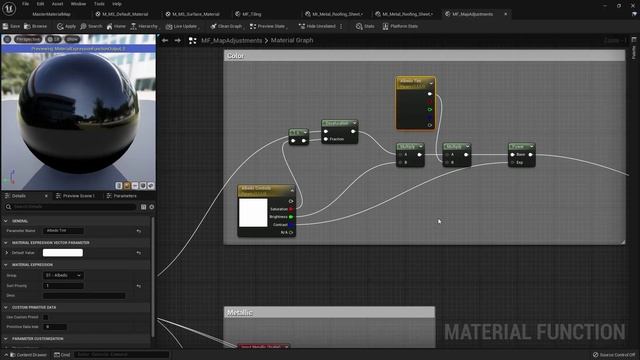Show material Stats

pyautogui.click(x=365, y=26)
